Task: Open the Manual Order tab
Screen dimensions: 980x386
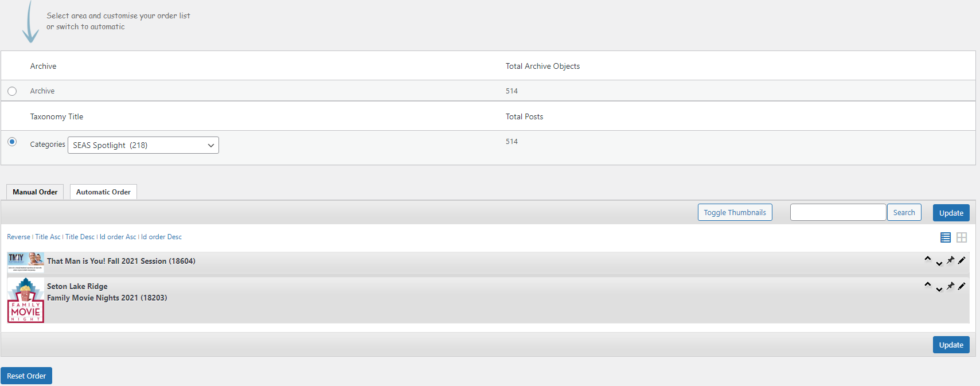Action: [x=35, y=192]
